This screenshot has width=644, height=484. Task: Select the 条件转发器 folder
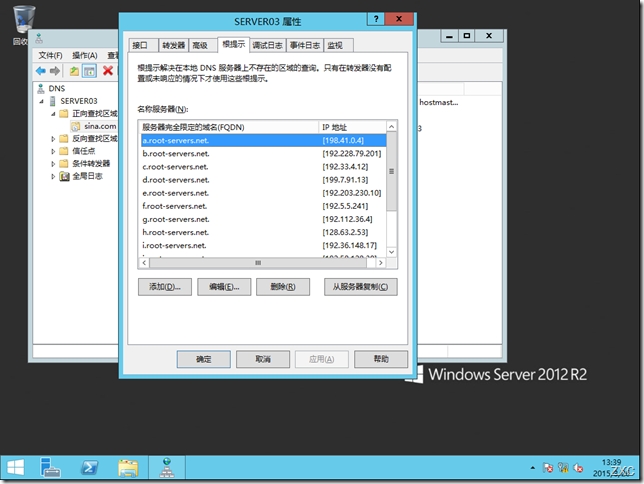(91, 163)
